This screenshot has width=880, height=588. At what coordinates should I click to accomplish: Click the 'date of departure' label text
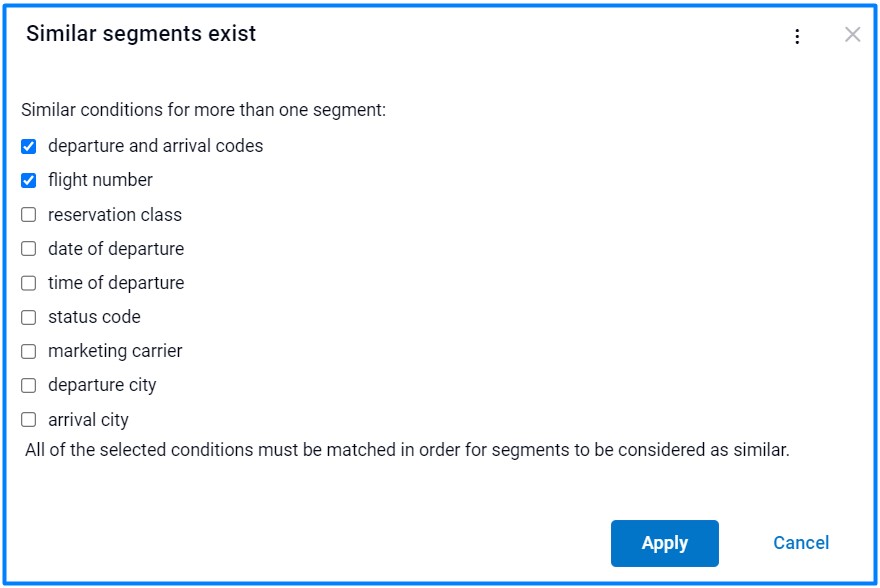click(x=116, y=249)
